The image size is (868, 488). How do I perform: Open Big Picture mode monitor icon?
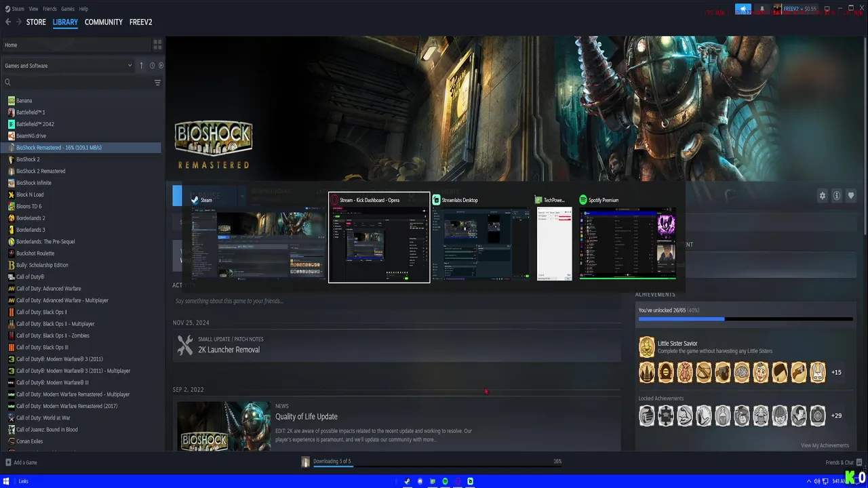(827, 9)
